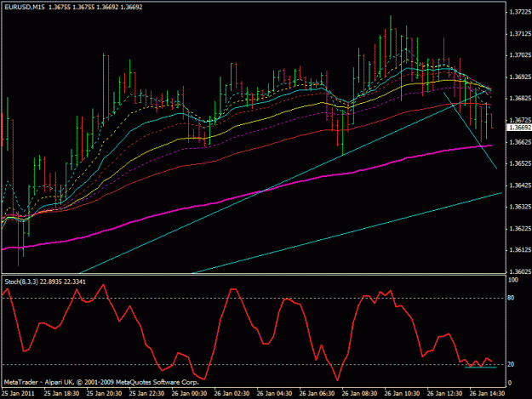Click the 25 Jan 20:30 time label

104,394
